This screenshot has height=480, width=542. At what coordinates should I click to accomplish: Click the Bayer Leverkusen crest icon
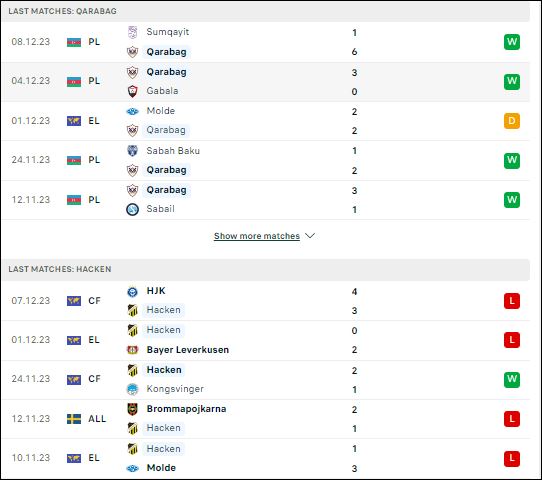132,350
